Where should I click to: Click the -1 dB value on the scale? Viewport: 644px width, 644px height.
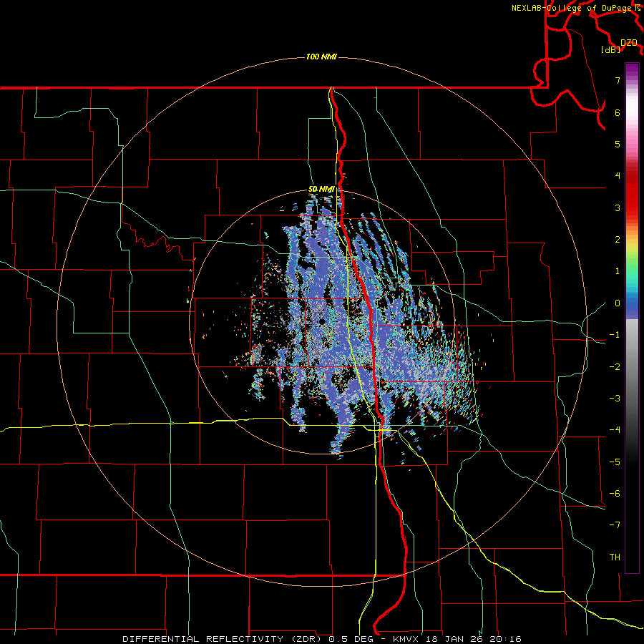(615, 335)
